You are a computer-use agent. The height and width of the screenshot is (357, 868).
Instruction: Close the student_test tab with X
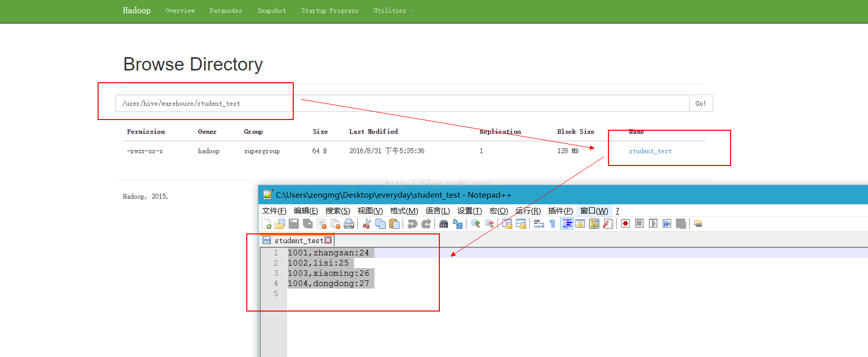coord(328,240)
